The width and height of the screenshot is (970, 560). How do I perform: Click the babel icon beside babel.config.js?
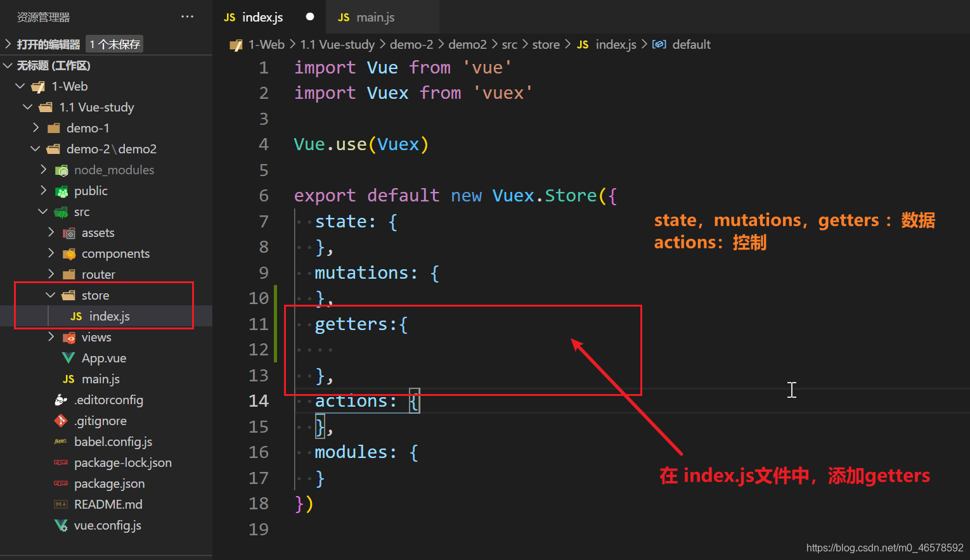point(61,442)
